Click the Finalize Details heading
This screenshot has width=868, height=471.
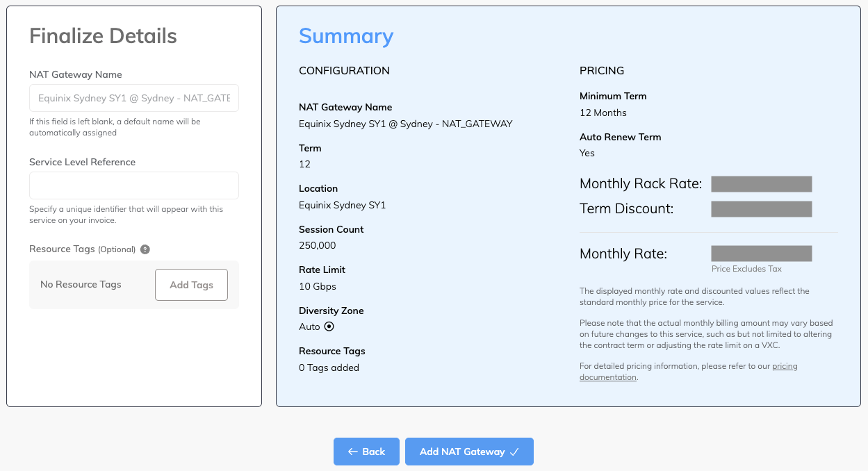pos(103,36)
